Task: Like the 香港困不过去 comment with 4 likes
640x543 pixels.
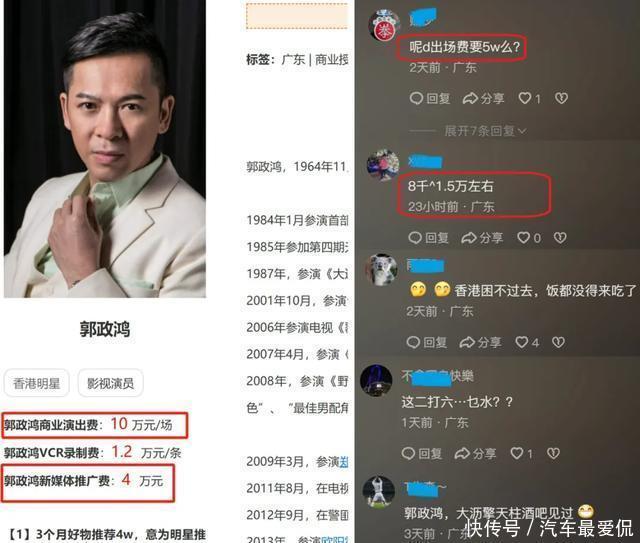Action: 527,342
